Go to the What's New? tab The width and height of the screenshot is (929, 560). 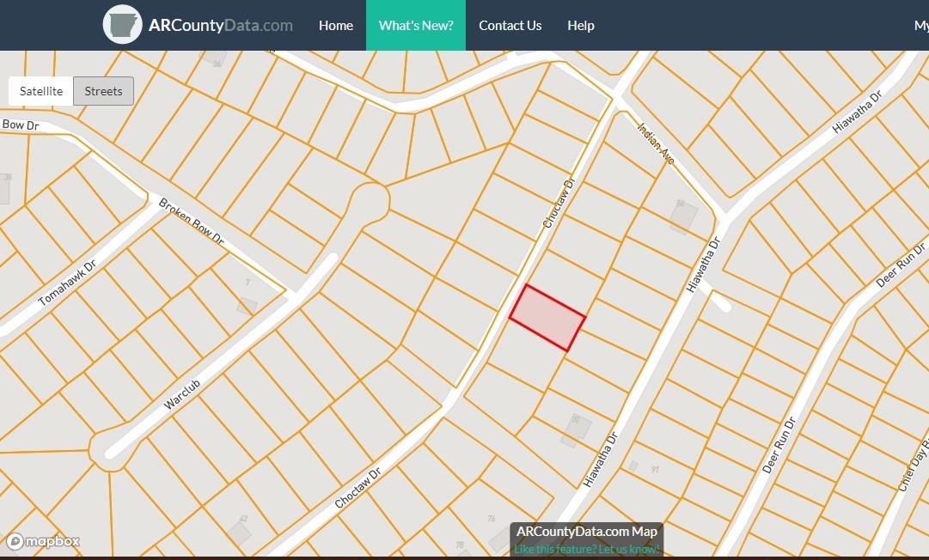416,26
